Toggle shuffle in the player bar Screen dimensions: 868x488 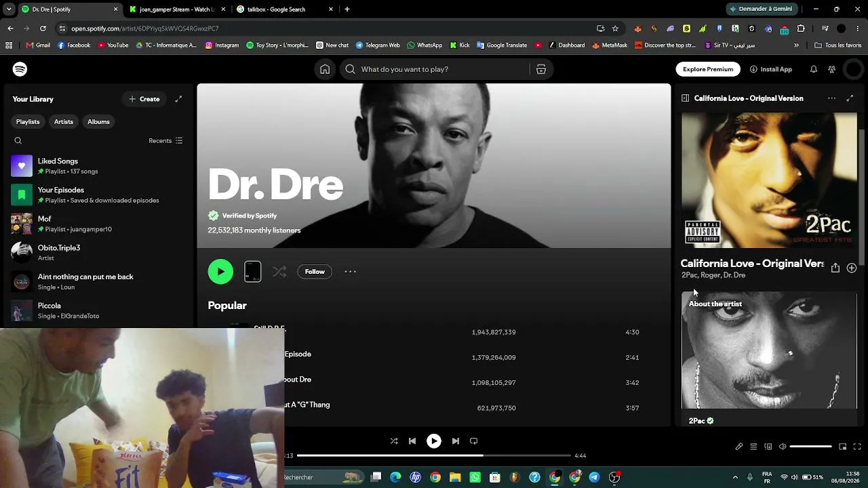pyautogui.click(x=394, y=441)
